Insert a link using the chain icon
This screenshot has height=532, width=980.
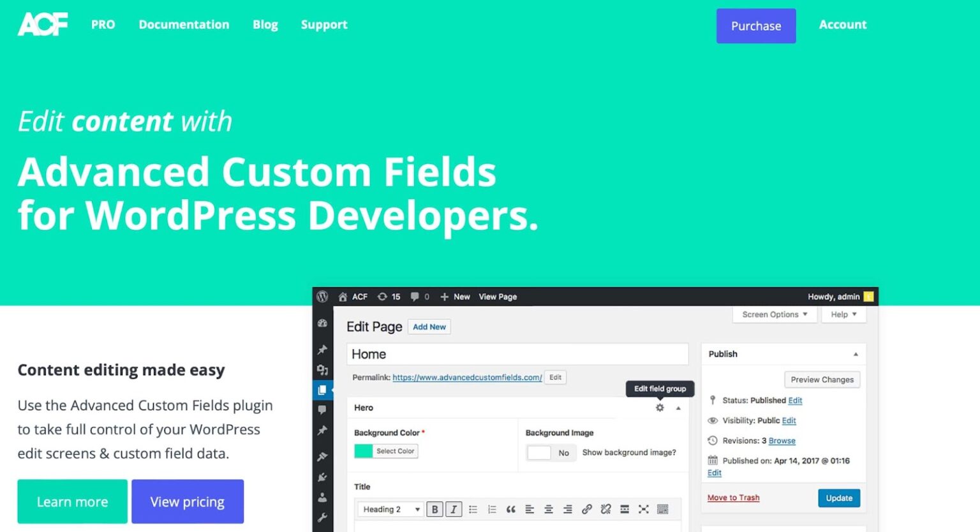[x=587, y=509]
